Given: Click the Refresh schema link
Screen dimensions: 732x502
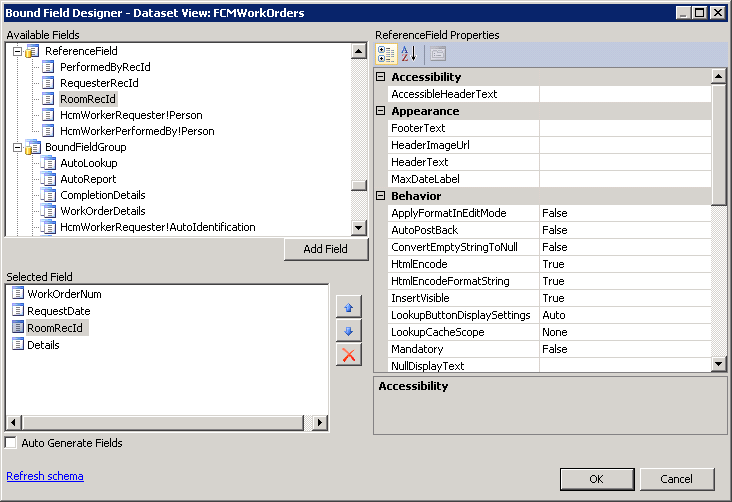Looking at the screenshot, I should pos(45,476).
